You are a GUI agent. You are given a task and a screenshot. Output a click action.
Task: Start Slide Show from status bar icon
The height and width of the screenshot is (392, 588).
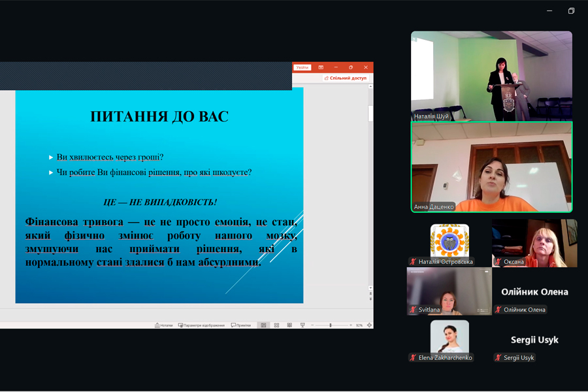point(302,325)
